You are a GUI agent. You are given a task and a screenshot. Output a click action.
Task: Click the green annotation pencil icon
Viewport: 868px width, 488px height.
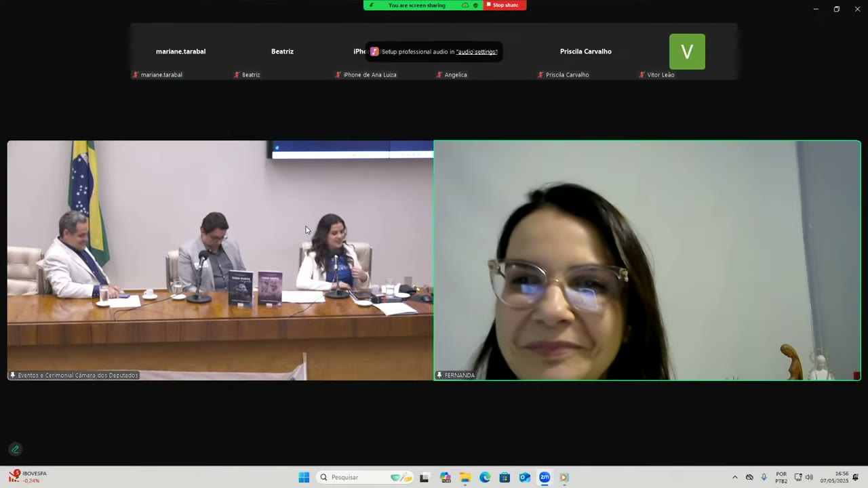[x=15, y=449]
